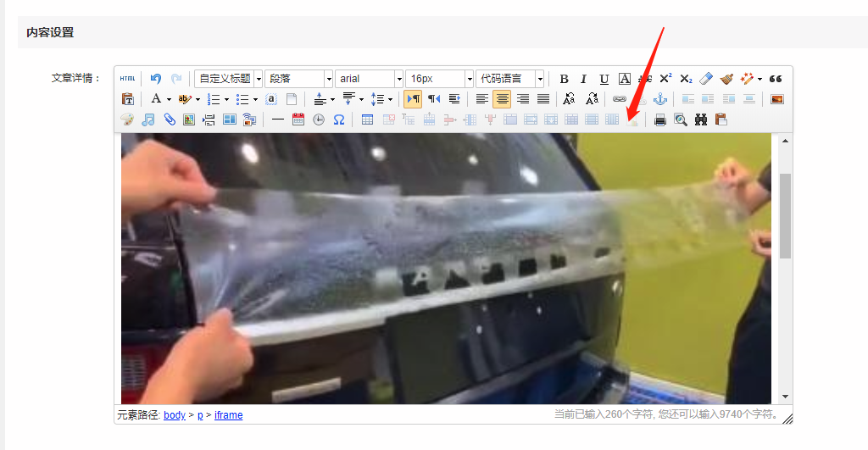The height and width of the screenshot is (450, 868).
Task: Justify text on both sides
Action: 543,99
